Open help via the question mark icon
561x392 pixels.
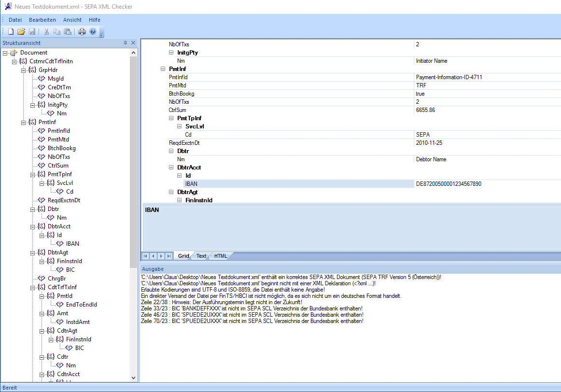[93, 32]
